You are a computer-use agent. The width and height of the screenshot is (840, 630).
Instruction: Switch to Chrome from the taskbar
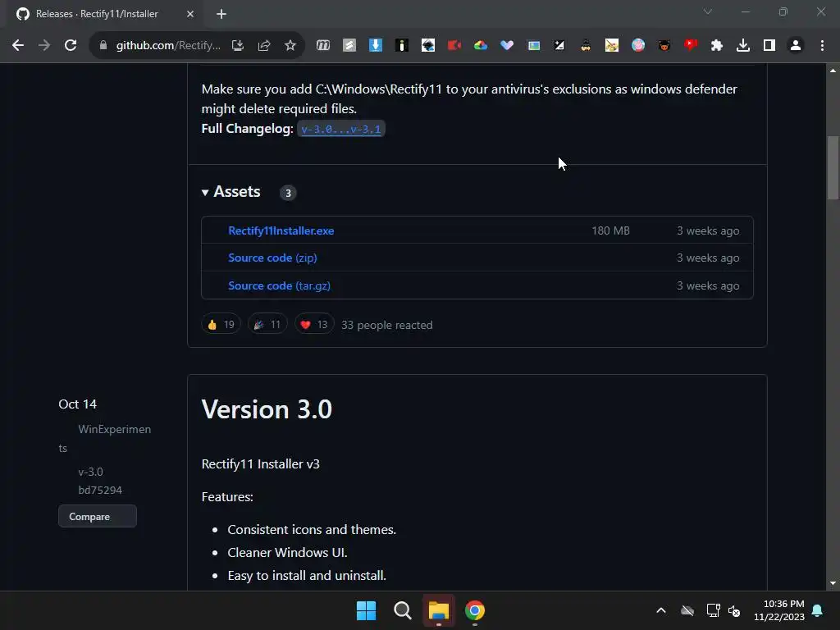point(475,610)
